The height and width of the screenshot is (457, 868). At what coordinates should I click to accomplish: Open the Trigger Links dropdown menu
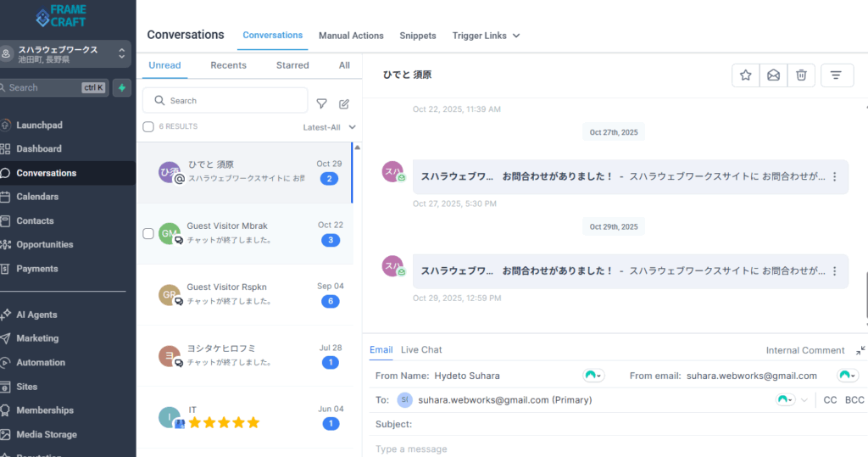click(486, 36)
